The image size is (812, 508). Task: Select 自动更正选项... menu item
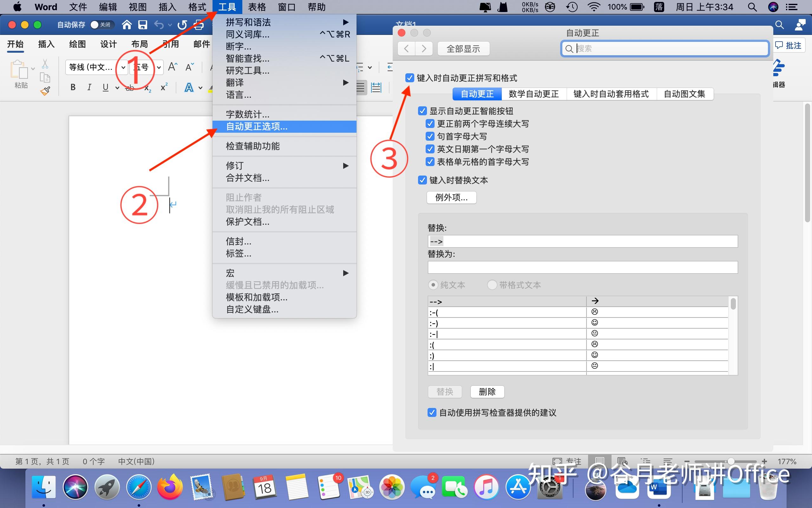point(284,126)
